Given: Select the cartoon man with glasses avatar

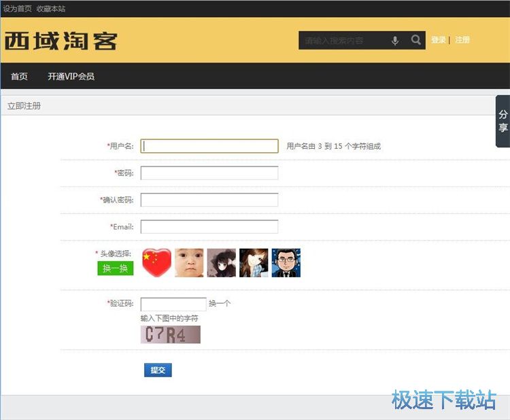Looking at the screenshot, I should tap(286, 263).
